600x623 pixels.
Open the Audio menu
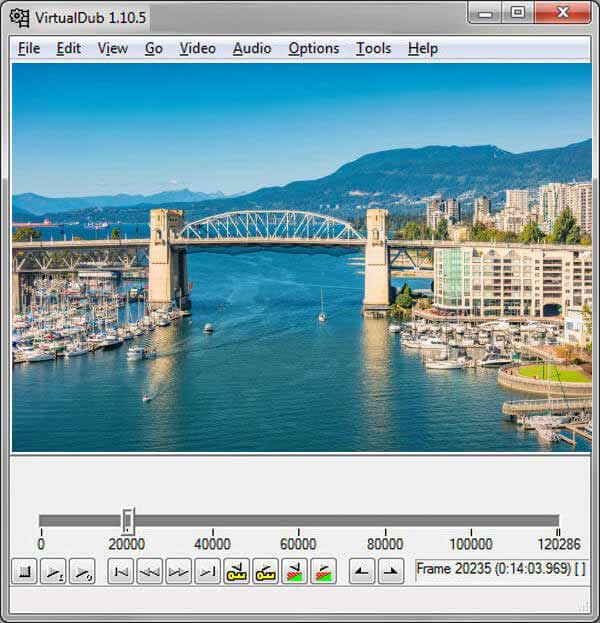pos(251,48)
